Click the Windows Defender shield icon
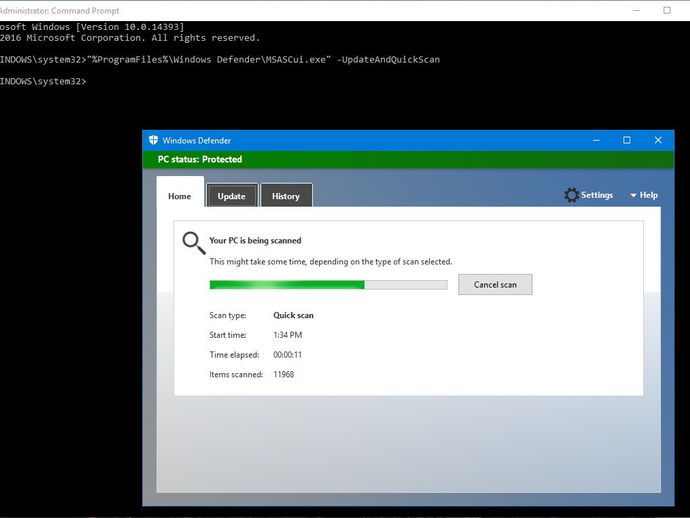 coord(153,140)
